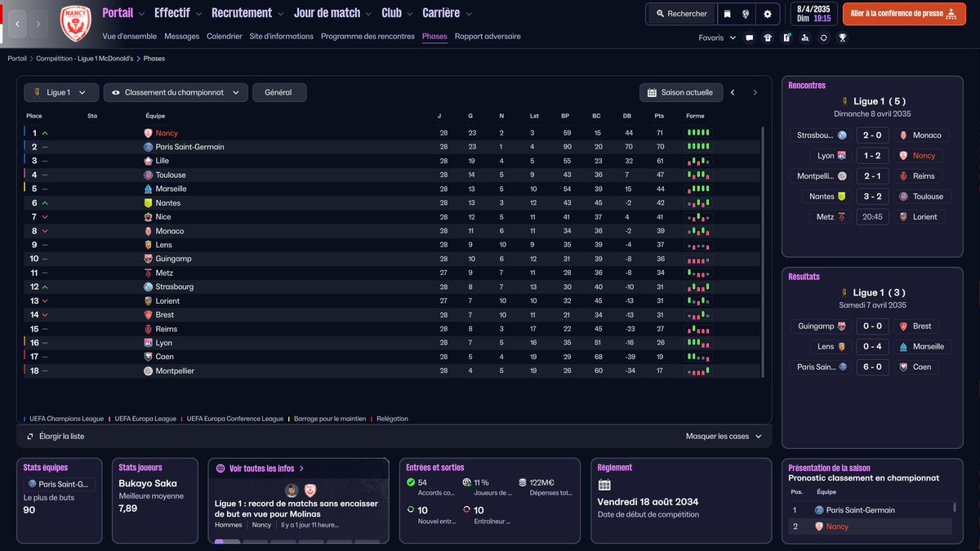Click the Lyon 1 - 2 Nancy score

[x=872, y=155]
